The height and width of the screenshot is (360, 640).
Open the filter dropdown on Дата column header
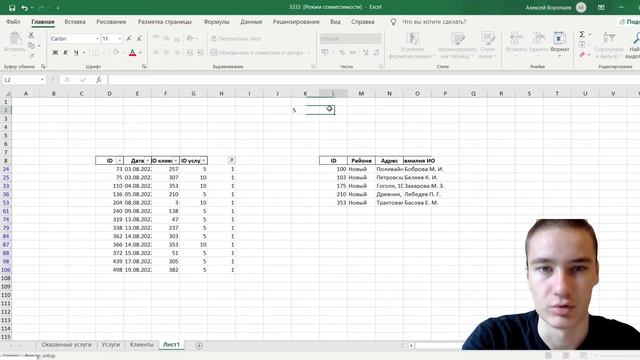pyautogui.click(x=147, y=161)
